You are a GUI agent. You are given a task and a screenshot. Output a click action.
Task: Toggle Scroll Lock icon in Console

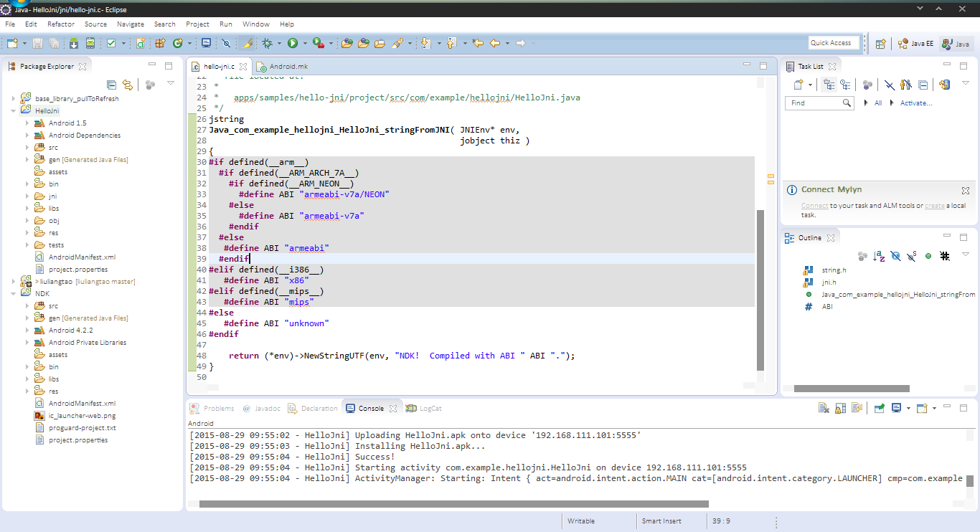pyautogui.click(x=841, y=408)
